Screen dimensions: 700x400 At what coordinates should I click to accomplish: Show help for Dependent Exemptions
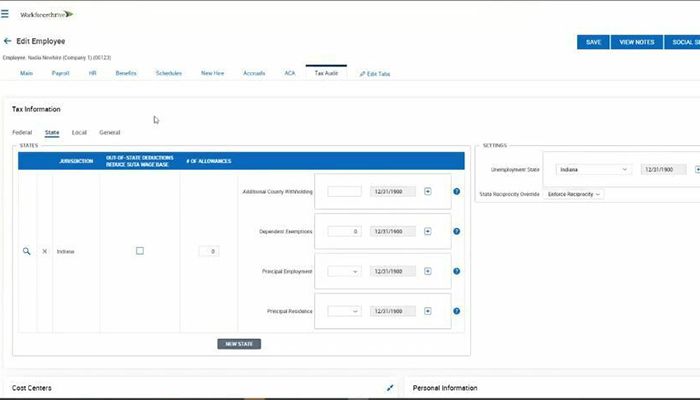click(456, 231)
